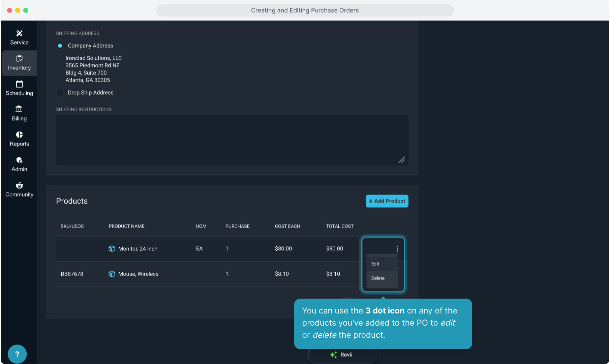This screenshot has height=364, width=610.
Task: Open the three-dot menu for Monitor row
Action: click(x=397, y=249)
